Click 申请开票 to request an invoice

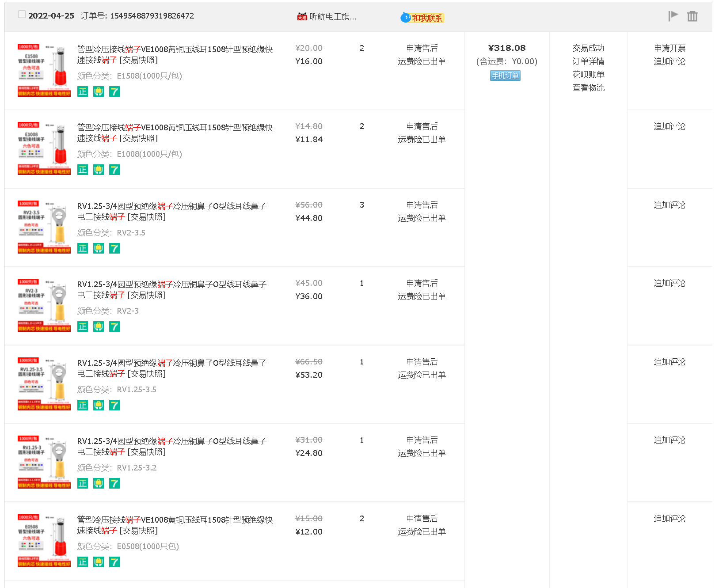[669, 48]
